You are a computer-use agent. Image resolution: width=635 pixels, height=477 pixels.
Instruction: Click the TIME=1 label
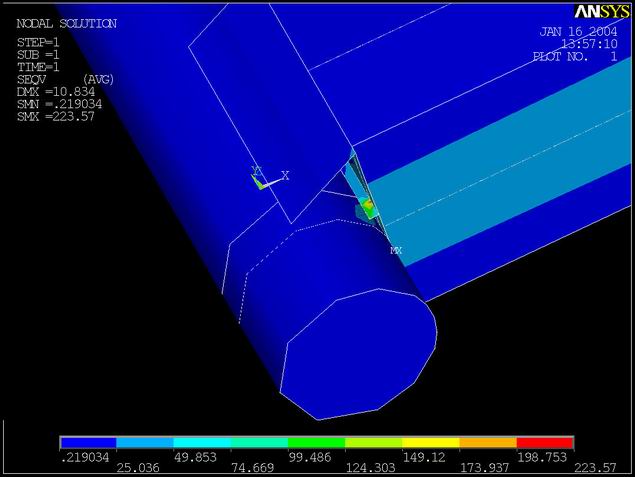tap(38, 67)
